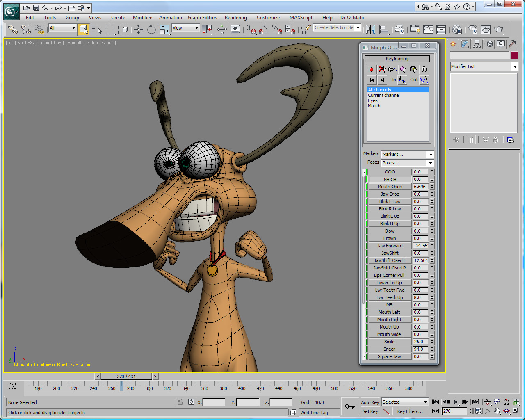Open the Utilities hammer panel icon

(x=512, y=44)
